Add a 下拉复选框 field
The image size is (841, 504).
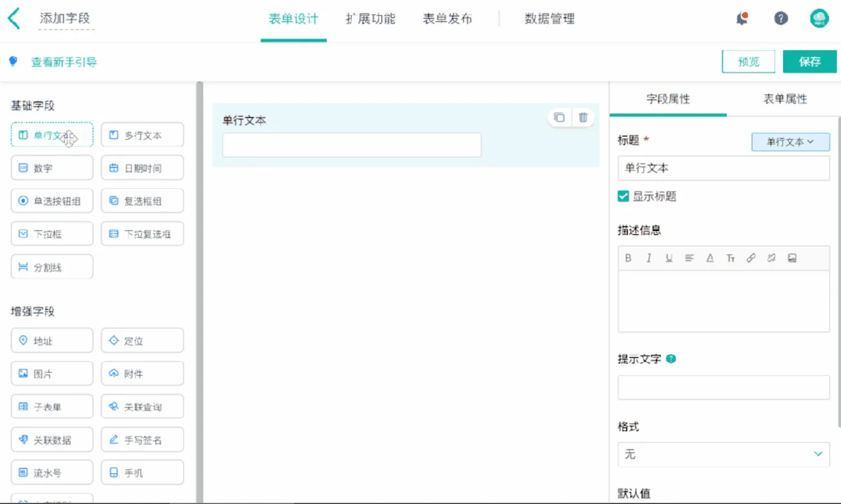tap(142, 234)
